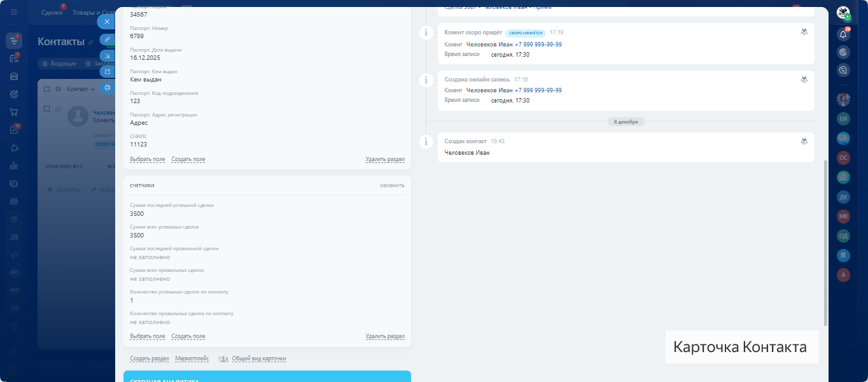Open chat with red А avatar
This screenshot has width=868, height=382.
844,275
